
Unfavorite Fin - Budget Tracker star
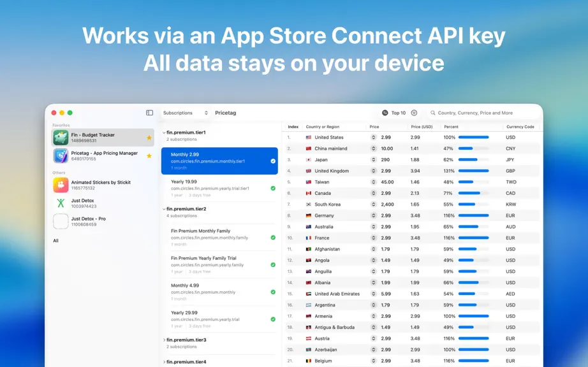[x=149, y=138]
